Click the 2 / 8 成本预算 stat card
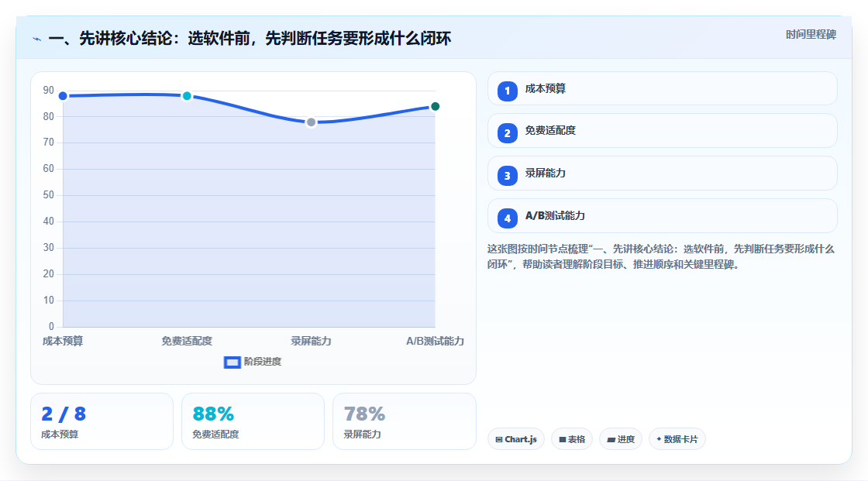 click(x=102, y=421)
